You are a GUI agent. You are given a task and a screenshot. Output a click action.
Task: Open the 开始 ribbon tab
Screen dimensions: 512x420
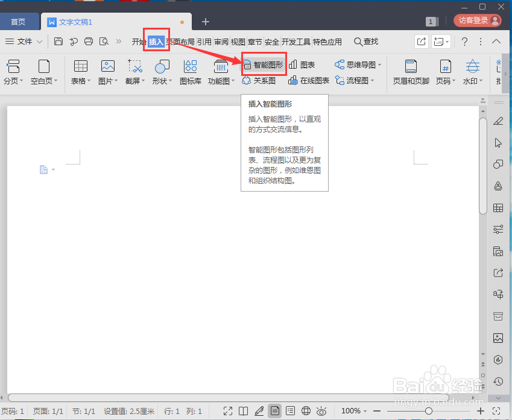139,42
